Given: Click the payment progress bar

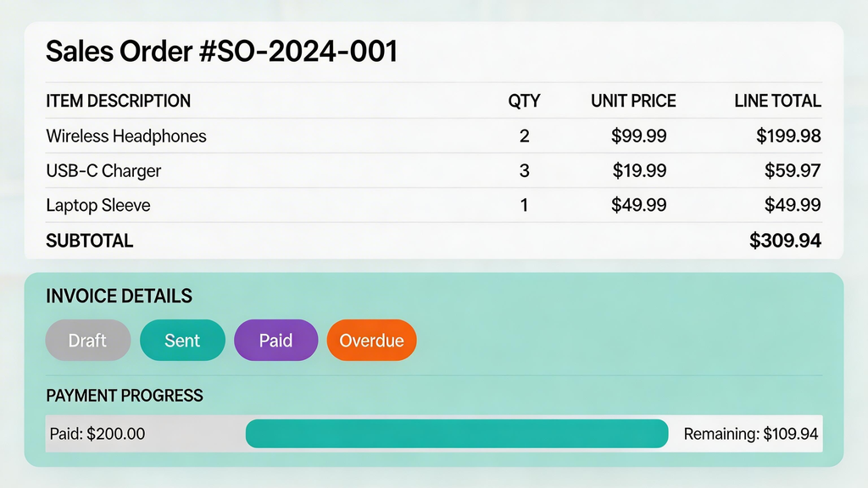Looking at the screenshot, I should pyautogui.click(x=457, y=433).
